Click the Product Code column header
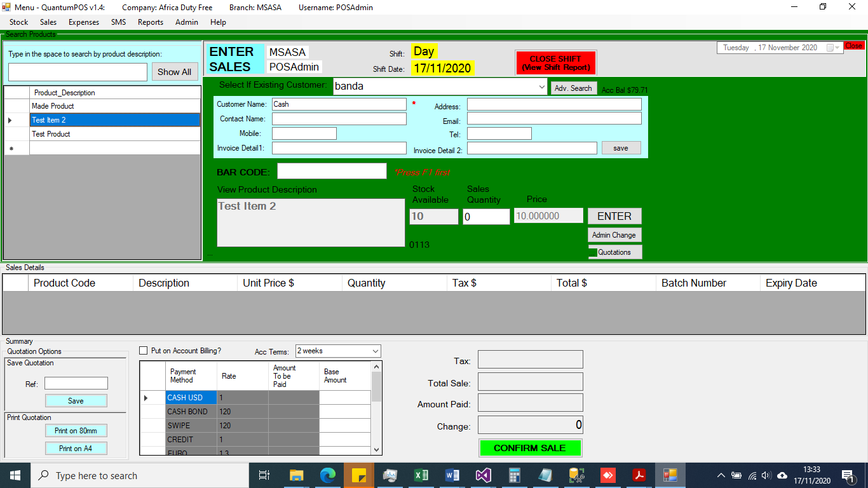This screenshot has height=488, width=868. (81, 283)
